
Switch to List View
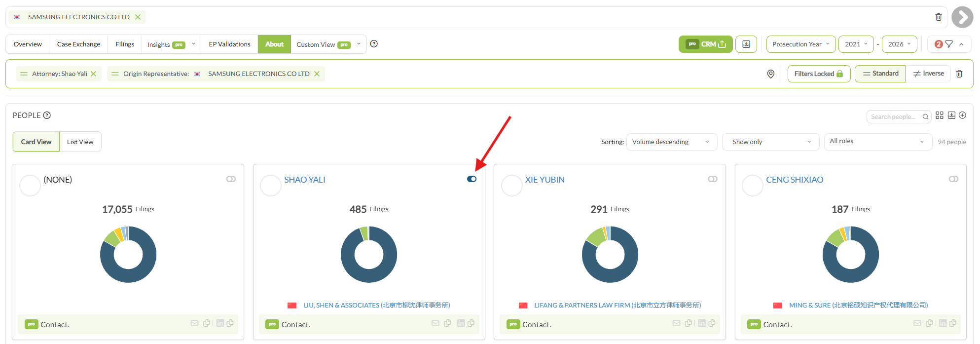click(x=80, y=142)
